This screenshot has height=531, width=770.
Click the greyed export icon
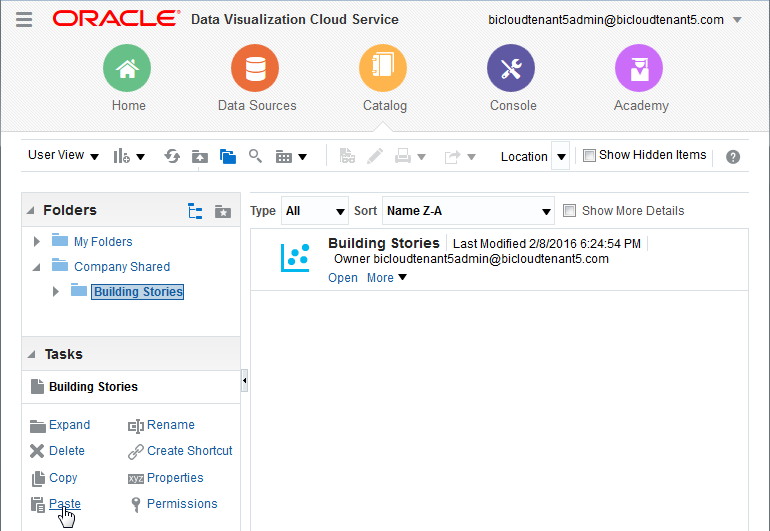click(452, 157)
